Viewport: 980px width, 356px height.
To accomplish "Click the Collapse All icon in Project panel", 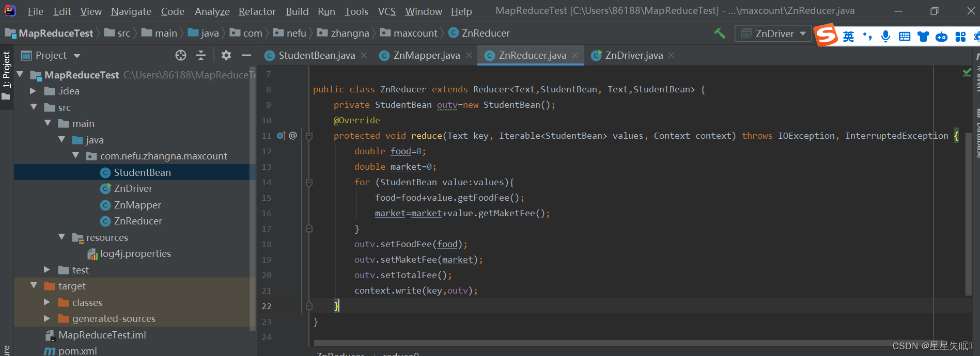I will (x=201, y=55).
